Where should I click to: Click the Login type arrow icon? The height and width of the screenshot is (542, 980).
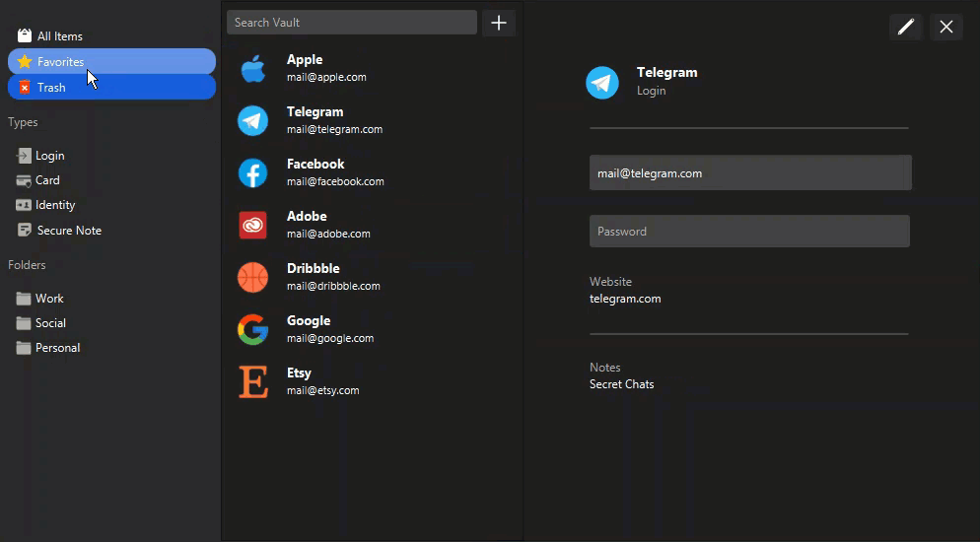[24, 156]
